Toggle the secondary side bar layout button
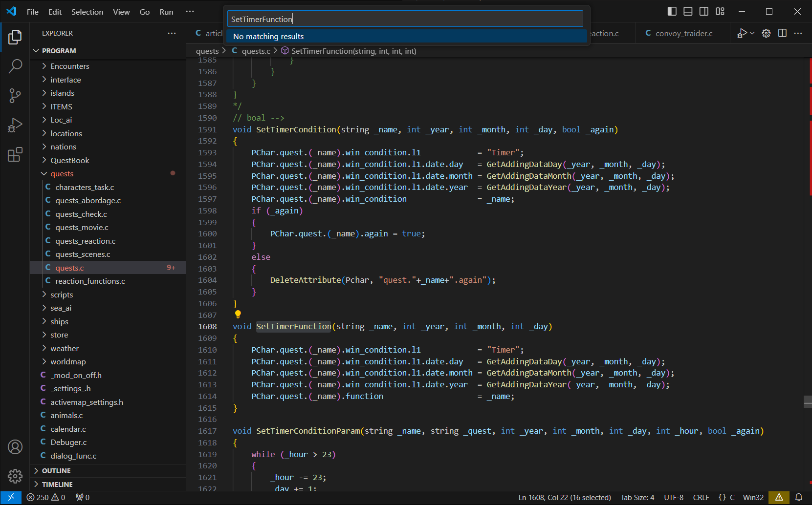This screenshot has height=505, width=812. (704, 11)
